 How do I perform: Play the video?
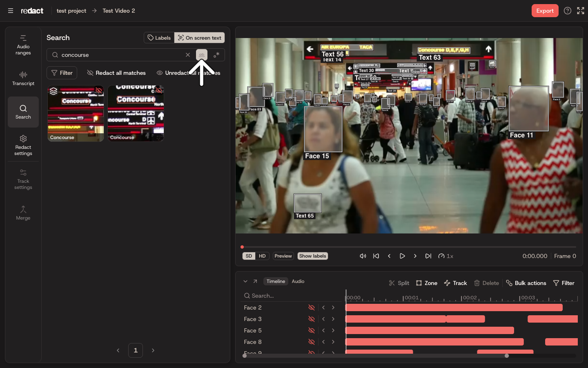click(x=402, y=256)
